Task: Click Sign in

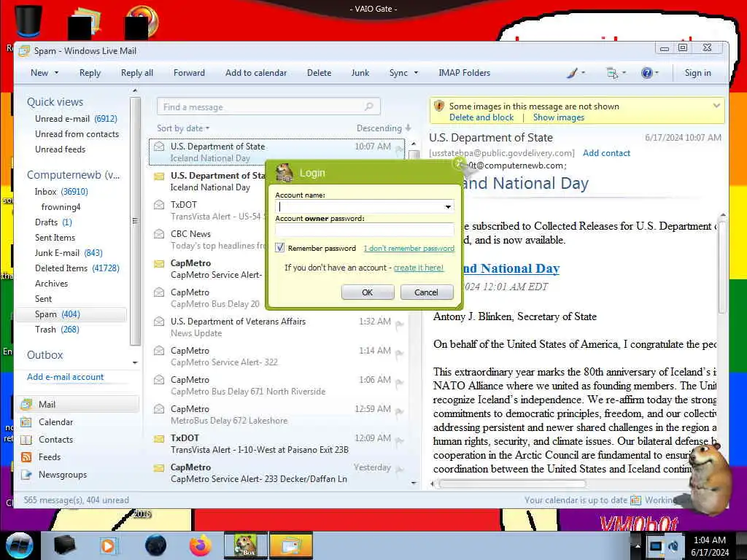Action: click(698, 73)
